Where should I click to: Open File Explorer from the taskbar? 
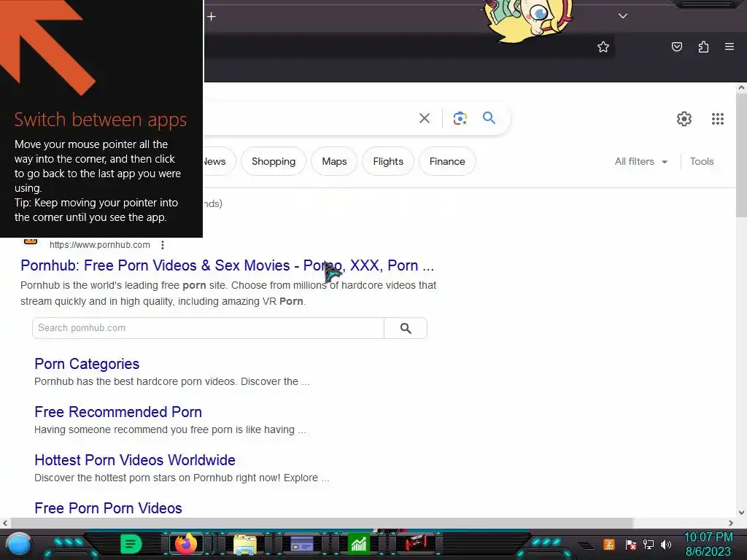click(245, 544)
